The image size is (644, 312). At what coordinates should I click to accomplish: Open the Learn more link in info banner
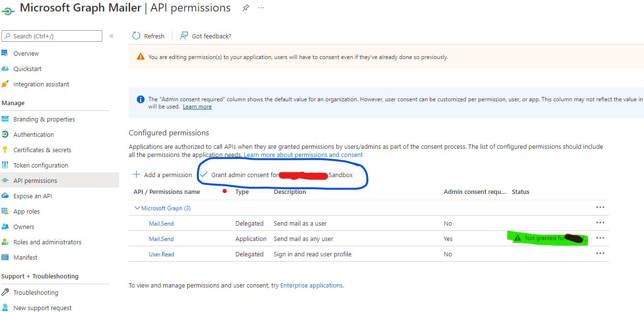tap(197, 107)
